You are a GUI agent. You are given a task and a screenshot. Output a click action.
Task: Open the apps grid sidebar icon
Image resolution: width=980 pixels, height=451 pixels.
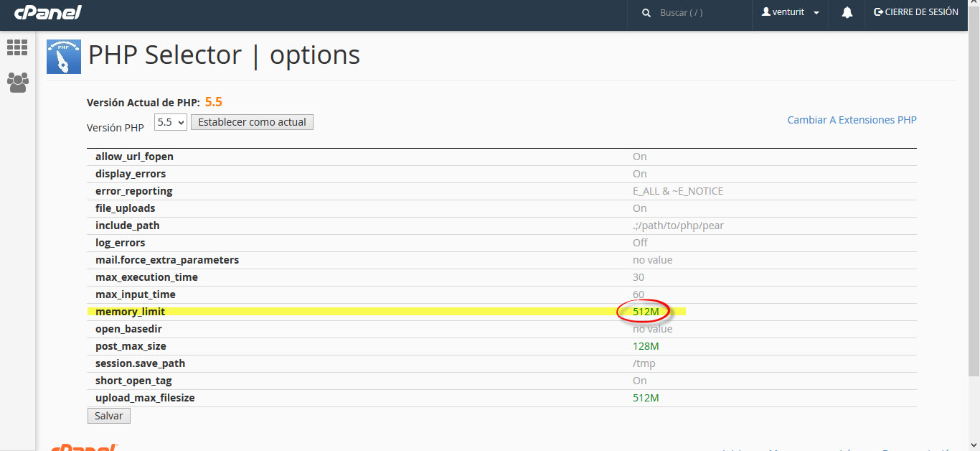coord(17,47)
